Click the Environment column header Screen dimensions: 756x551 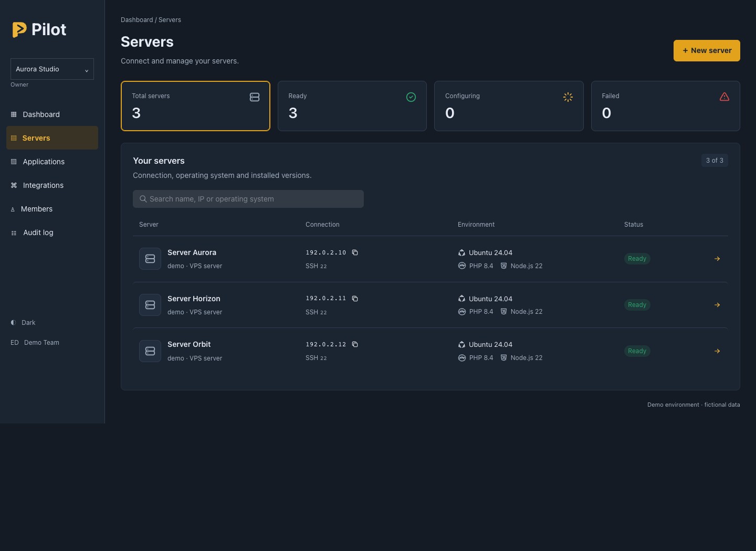(x=476, y=225)
